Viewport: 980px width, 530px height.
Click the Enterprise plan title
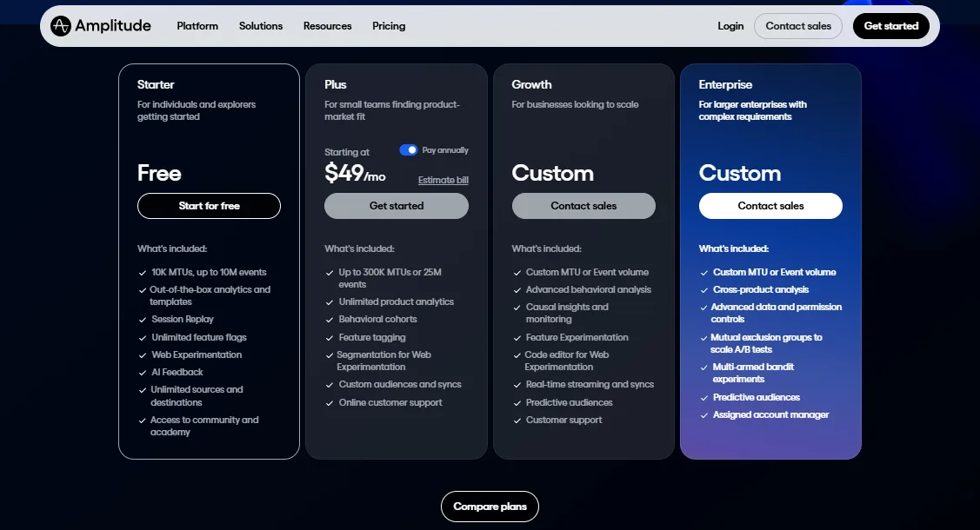click(x=725, y=84)
